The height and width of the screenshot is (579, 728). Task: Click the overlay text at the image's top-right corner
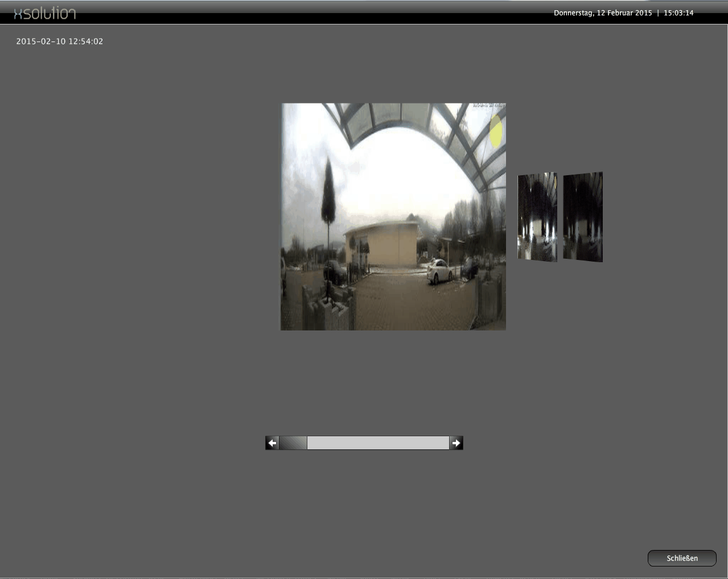[x=489, y=106]
